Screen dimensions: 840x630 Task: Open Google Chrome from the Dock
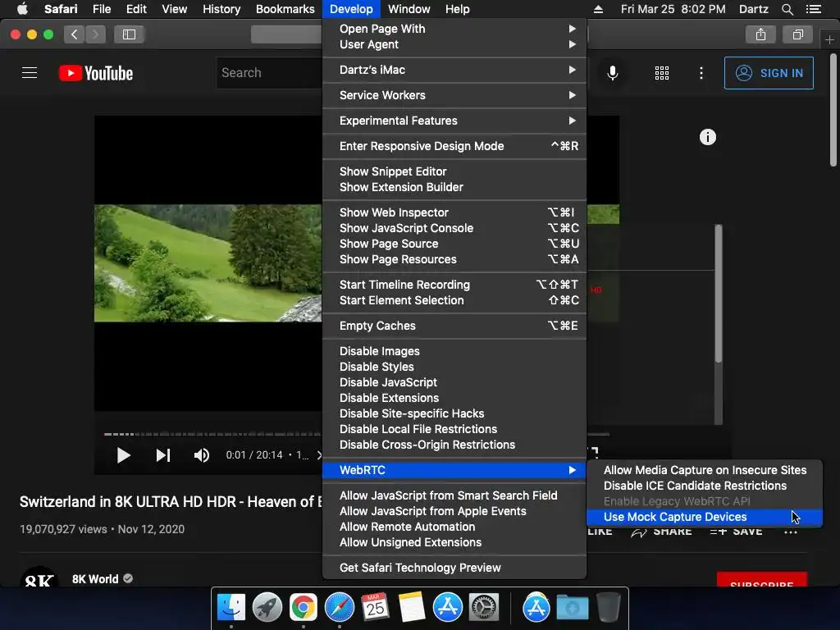click(x=304, y=607)
